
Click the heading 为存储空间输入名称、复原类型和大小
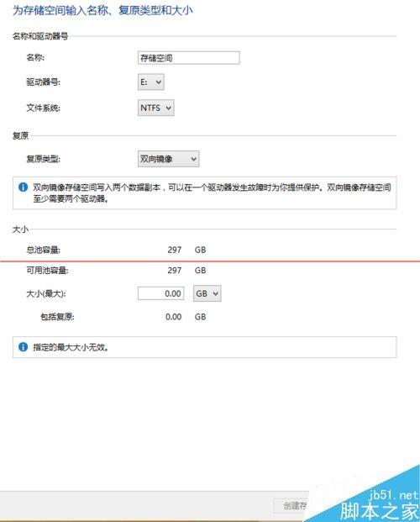102,10
